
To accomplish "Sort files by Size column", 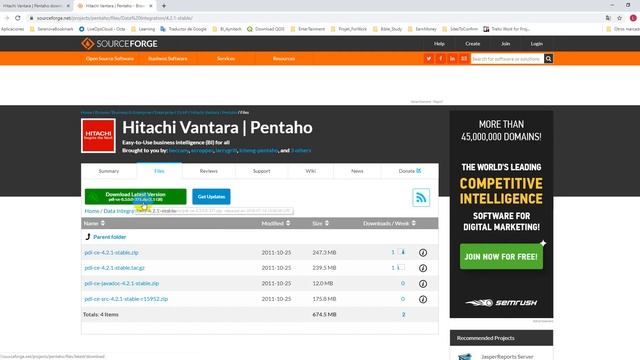I will pos(320,223).
